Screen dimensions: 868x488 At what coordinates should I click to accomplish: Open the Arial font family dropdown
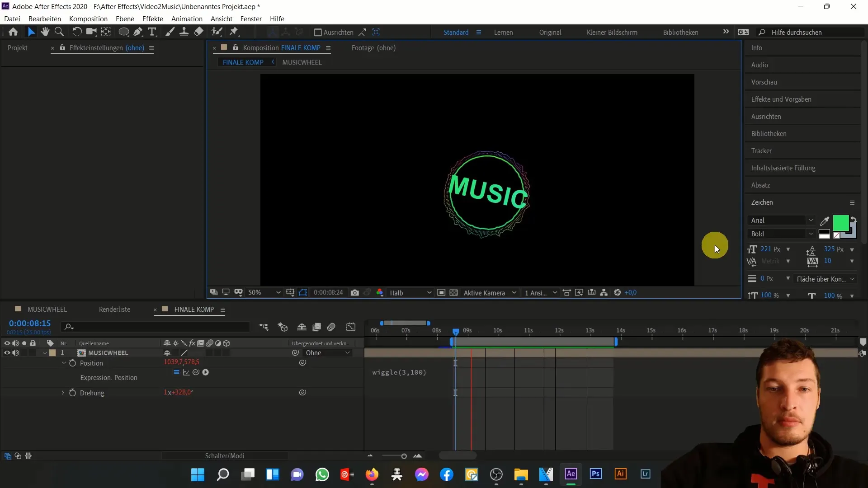[781, 221]
